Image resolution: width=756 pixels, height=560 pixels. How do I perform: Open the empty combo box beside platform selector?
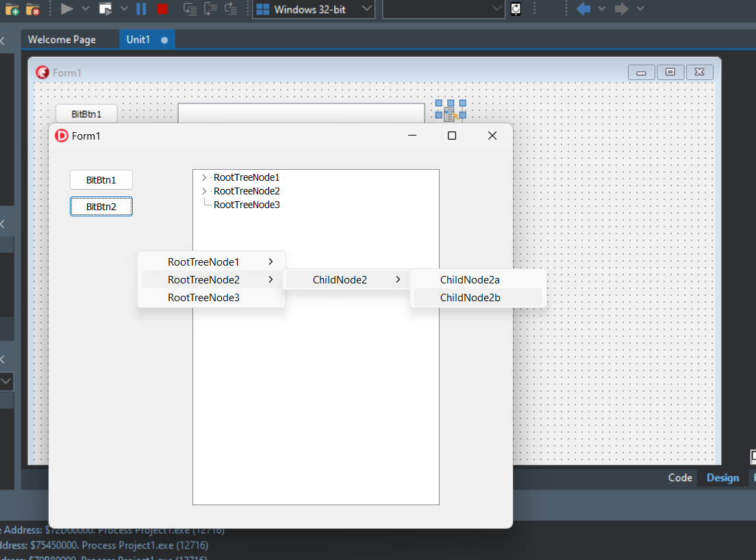coord(444,9)
